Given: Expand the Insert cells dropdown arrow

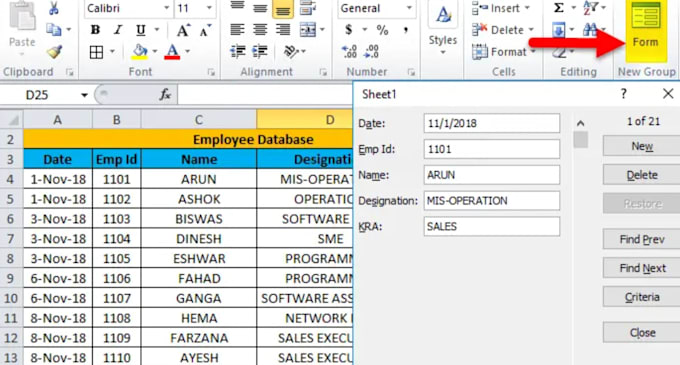Looking at the screenshot, I should point(527,8).
